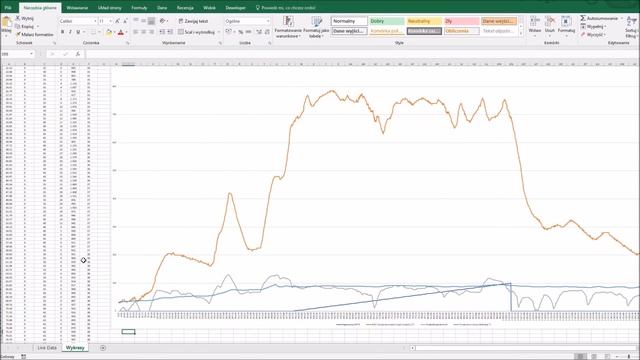This screenshot has width=640, height=360.
Task: Click the borders icon
Action: point(93,32)
